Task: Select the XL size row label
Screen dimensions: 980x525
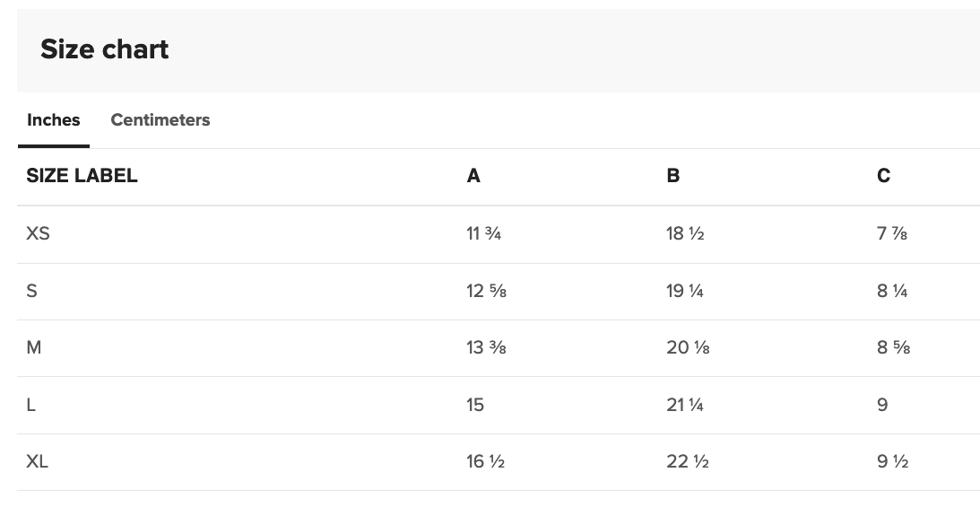Action: [37, 461]
